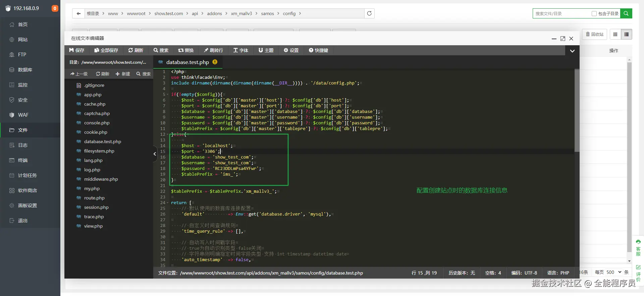This screenshot has height=296, width=644.
Task: Collapse the code fold at line 5
Action: click(168, 95)
